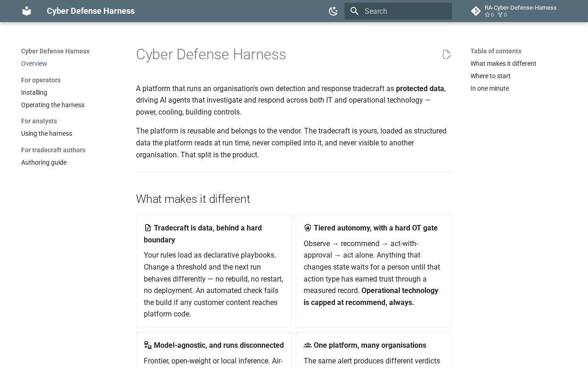Click the 'For tradecraft authors' sidebar heading

coord(53,150)
